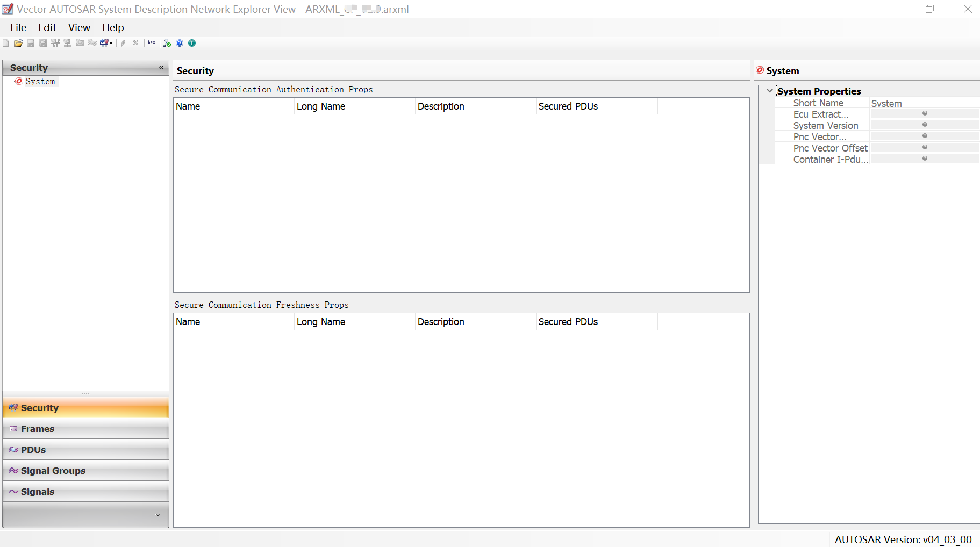Click the question mark in Pnc Vector Offset row

tap(925, 147)
